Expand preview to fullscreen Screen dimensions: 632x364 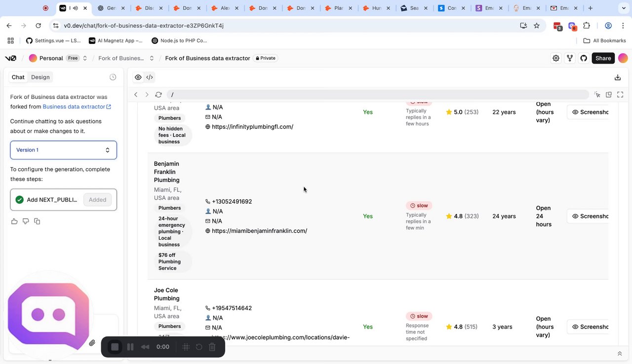coord(620,95)
